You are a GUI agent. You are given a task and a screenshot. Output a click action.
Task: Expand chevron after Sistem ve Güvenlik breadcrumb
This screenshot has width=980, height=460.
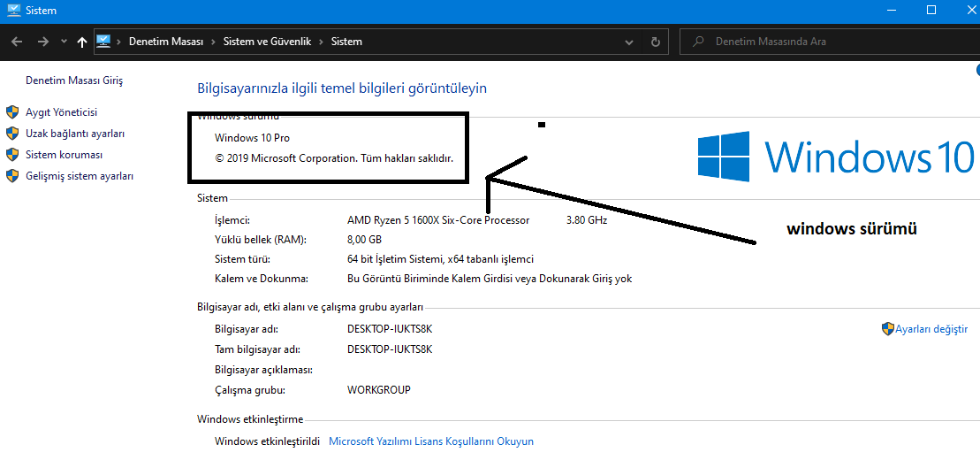coord(321,42)
